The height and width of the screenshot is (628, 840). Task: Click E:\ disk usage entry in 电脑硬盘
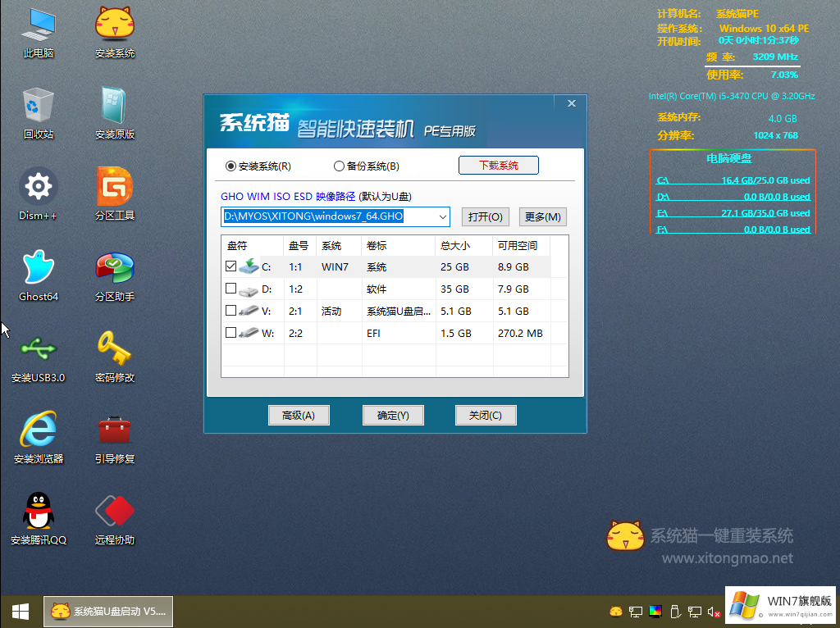pos(733,213)
